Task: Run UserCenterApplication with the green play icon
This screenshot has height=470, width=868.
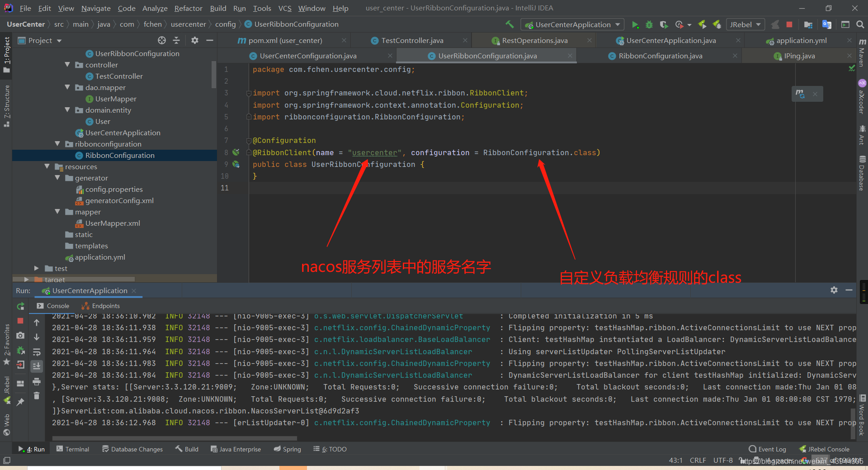Action: point(635,24)
